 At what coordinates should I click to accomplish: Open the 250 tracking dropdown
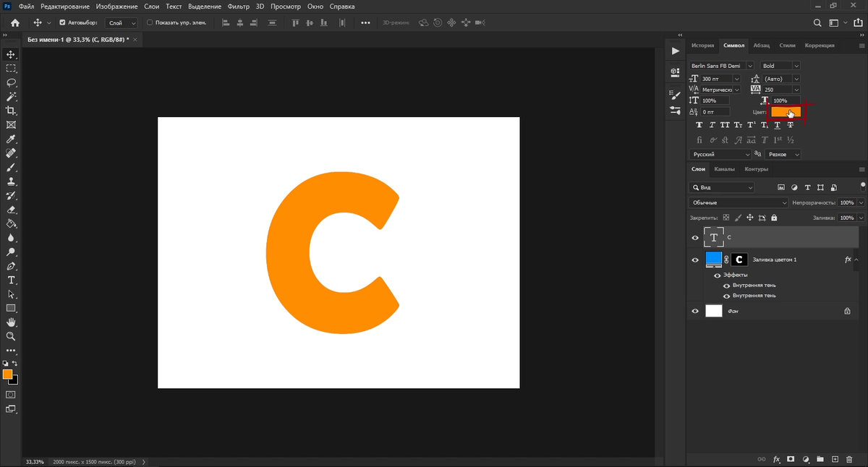796,90
